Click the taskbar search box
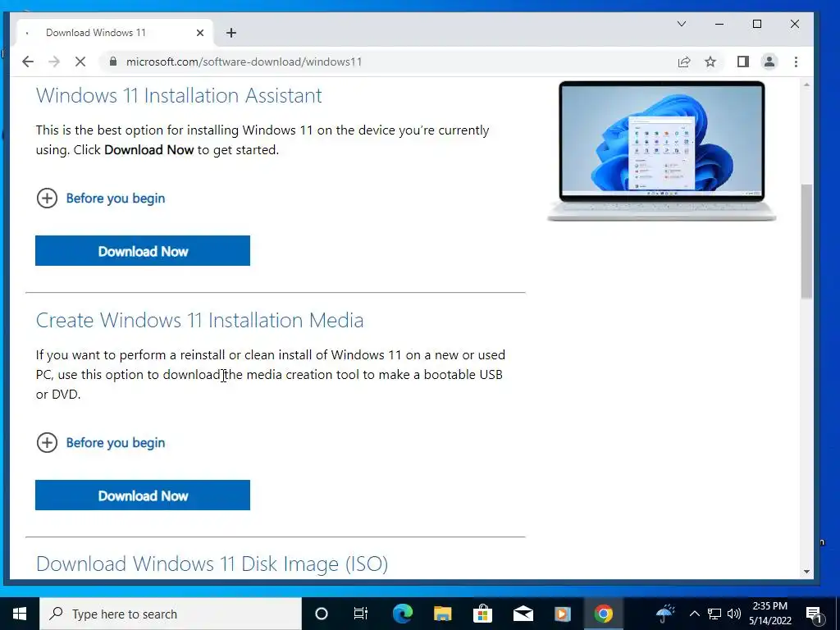Viewport: 840px width, 630px height. coord(171,614)
